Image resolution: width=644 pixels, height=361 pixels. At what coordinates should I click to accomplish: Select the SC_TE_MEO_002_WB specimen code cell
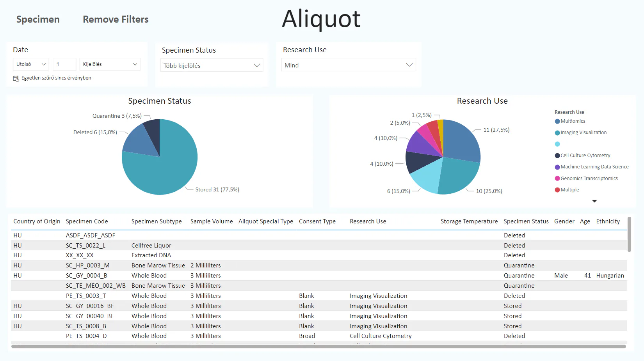tap(96, 286)
